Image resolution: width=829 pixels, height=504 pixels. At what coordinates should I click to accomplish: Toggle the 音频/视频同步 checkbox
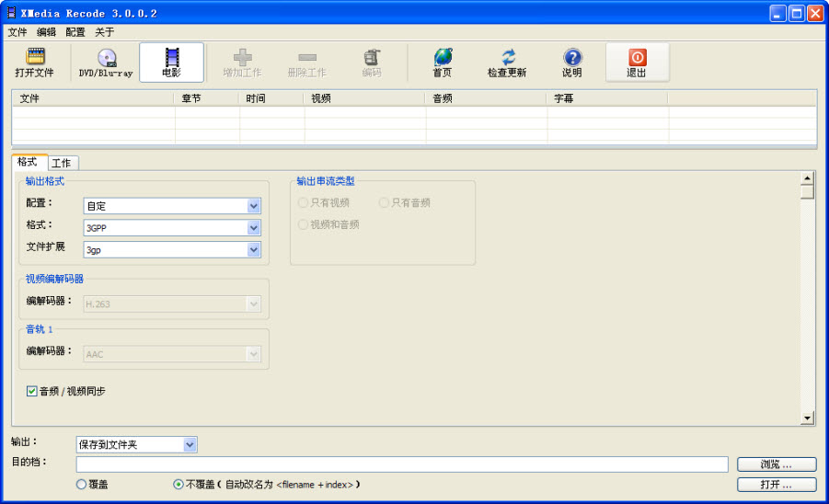pos(31,391)
